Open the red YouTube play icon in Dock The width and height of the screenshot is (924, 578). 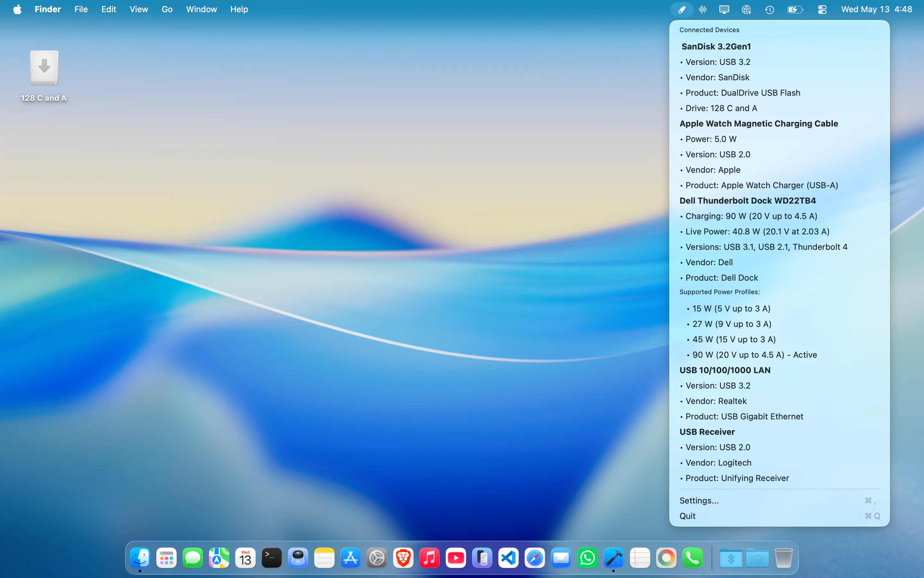tap(456, 558)
